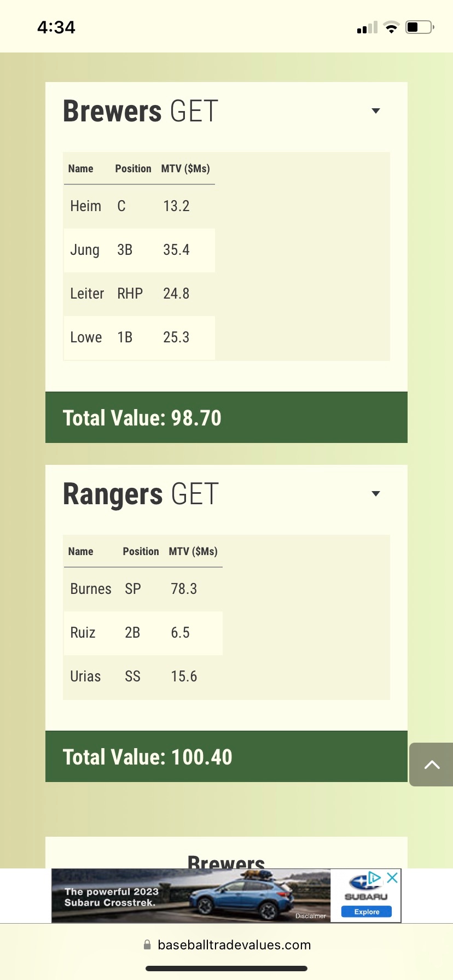This screenshot has width=453, height=980.
Task: Tap the cellular signal bars icon
Action: pyautogui.click(x=367, y=28)
